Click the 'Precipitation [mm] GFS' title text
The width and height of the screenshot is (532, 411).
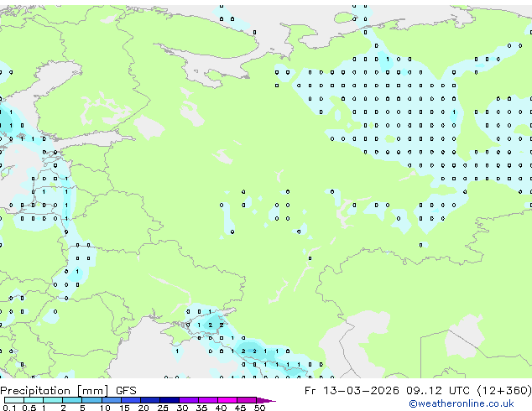[68, 391]
